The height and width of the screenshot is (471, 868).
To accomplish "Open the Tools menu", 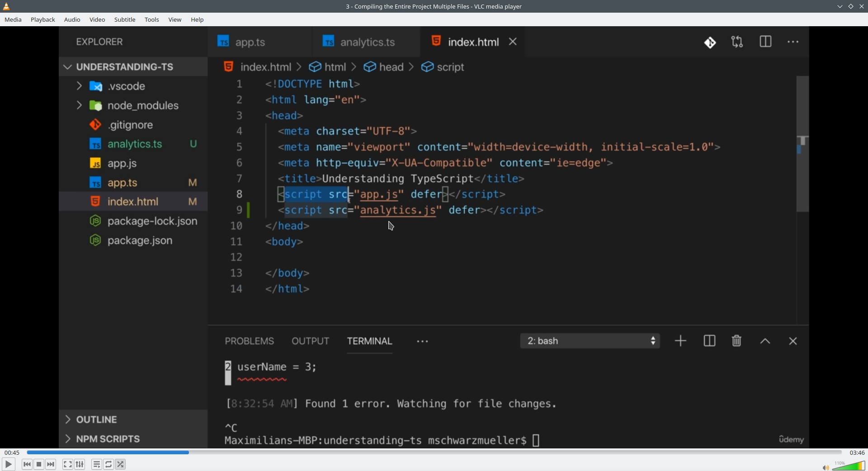I will tap(152, 19).
